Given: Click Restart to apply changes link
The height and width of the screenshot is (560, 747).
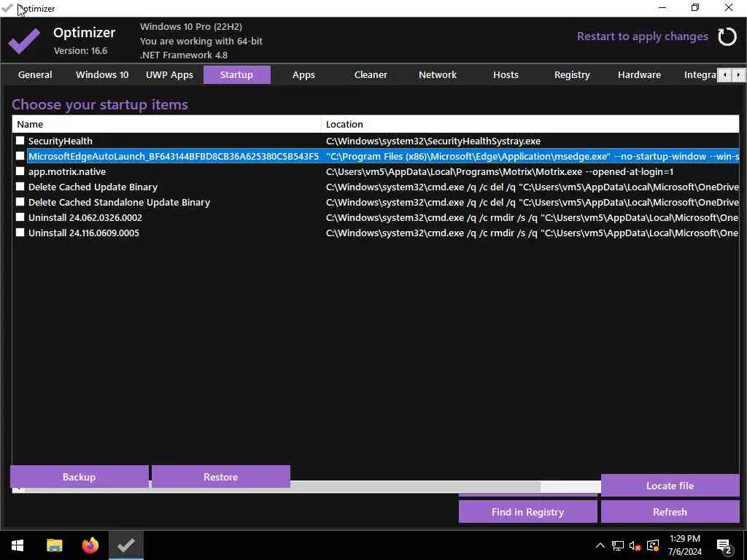Looking at the screenshot, I should tap(642, 36).
